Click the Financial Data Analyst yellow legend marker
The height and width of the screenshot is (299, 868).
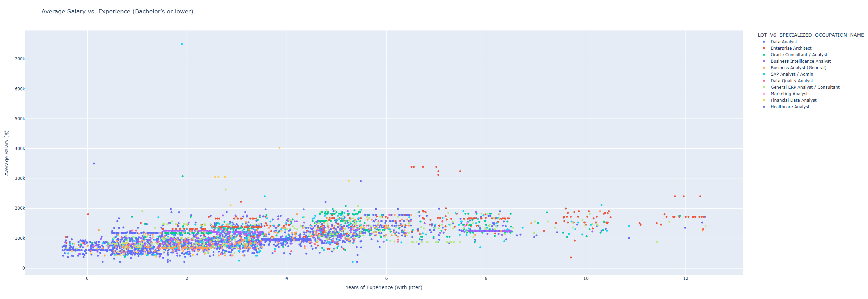(x=764, y=100)
